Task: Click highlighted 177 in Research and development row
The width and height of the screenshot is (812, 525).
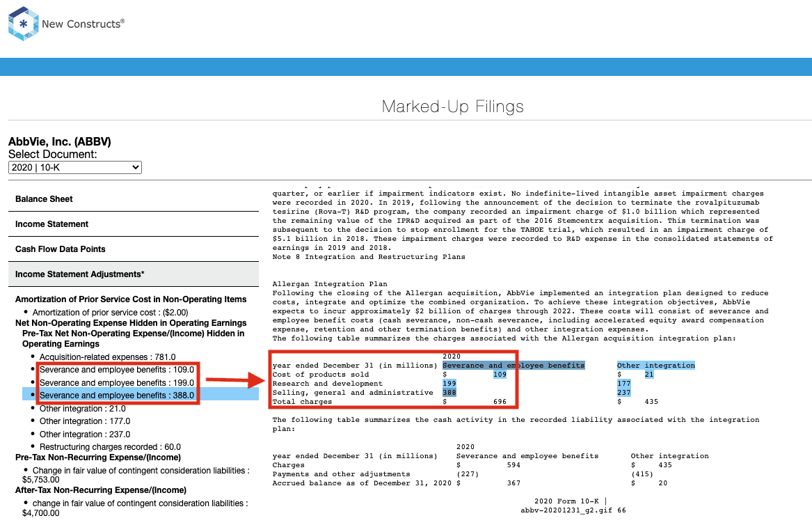Action: tap(624, 384)
